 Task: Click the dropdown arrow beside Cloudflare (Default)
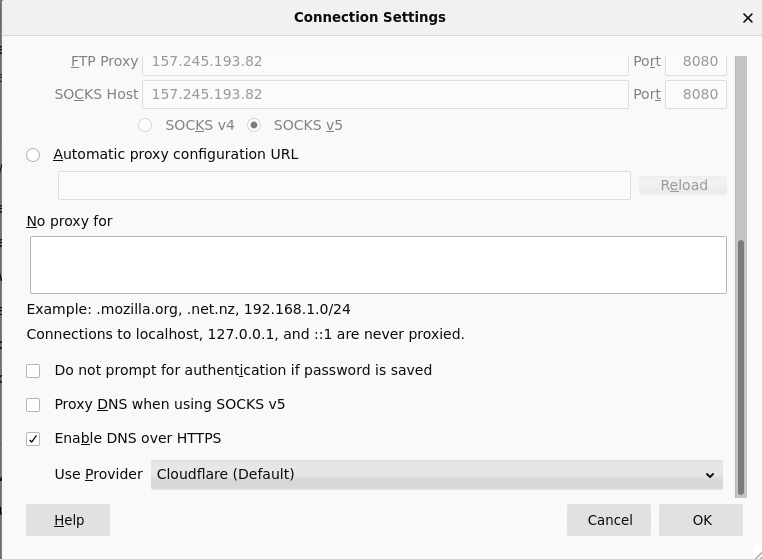click(710, 475)
